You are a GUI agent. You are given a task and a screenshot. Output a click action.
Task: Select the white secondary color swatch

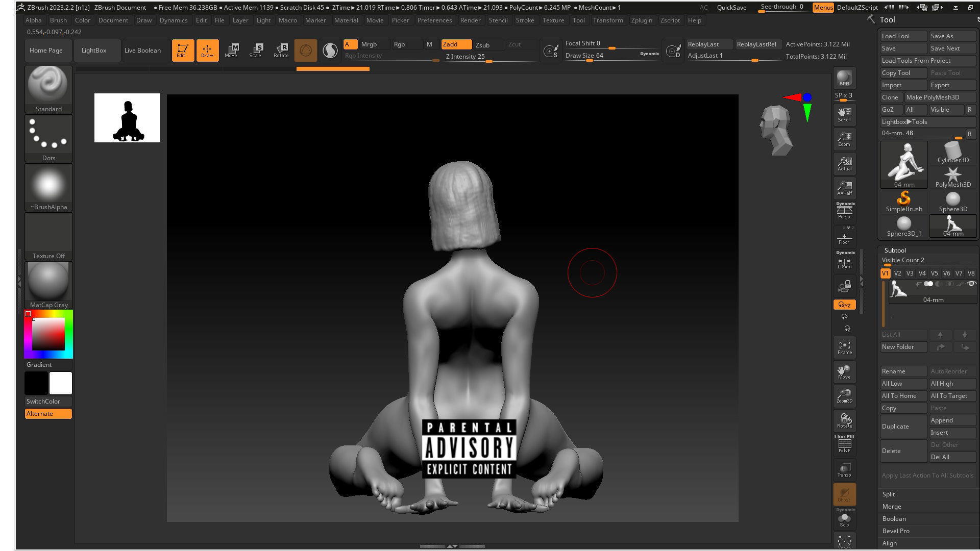(x=61, y=383)
